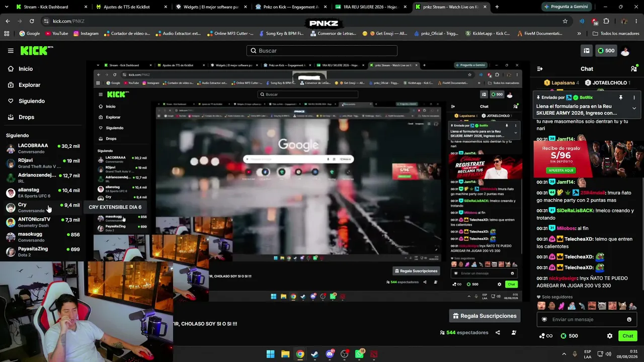Open ANTONIcraTV's Geometry Dash stream
This screenshot has height=362, width=644.
pyautogui.click(x=43, y=222)
